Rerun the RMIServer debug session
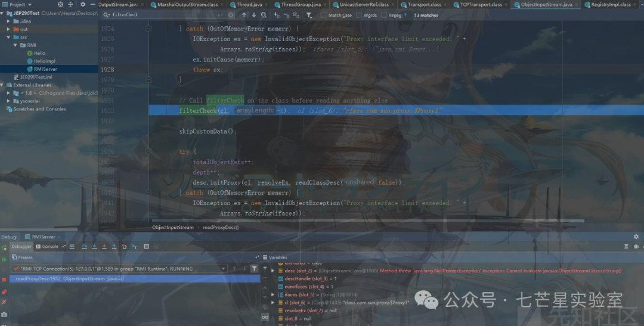This screenshot has width=644, height=326. coord(4,247)
